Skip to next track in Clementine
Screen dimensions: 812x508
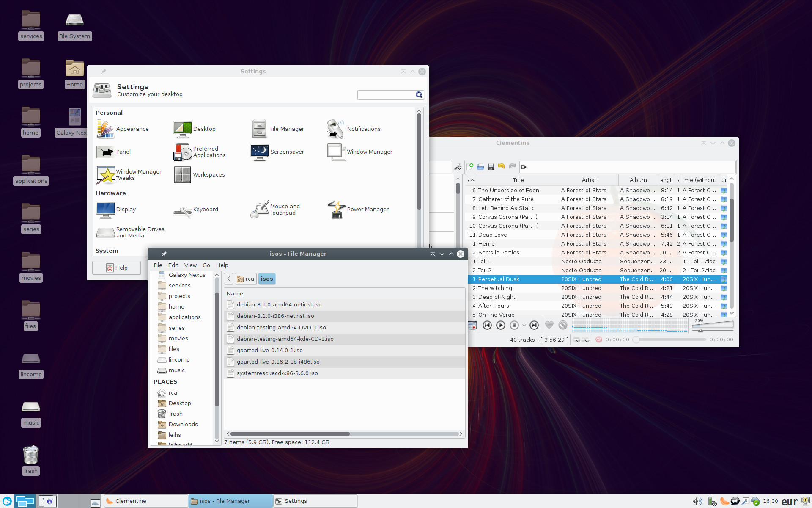click(534, 325)
